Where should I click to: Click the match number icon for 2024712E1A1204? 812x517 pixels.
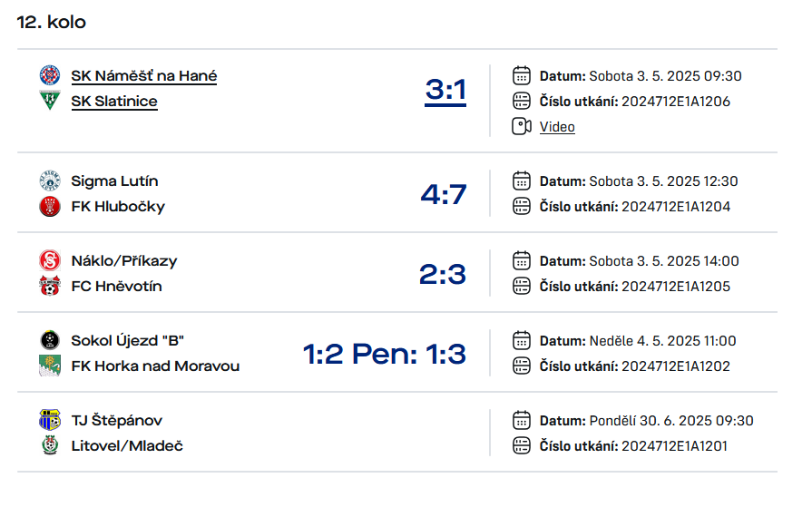tap(522, 207)
